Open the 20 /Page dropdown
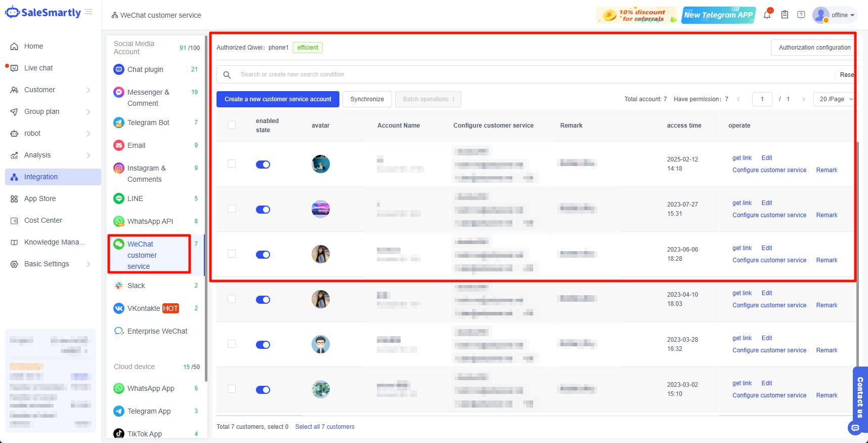This screenshot has height=443, width=868. coord(835,99)
